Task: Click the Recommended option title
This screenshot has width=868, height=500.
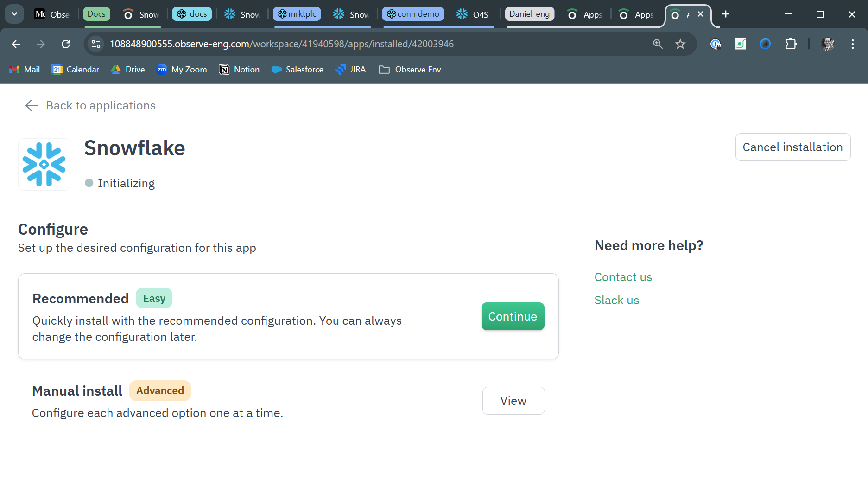Action: pyautogui.click(x=80, y=299)
